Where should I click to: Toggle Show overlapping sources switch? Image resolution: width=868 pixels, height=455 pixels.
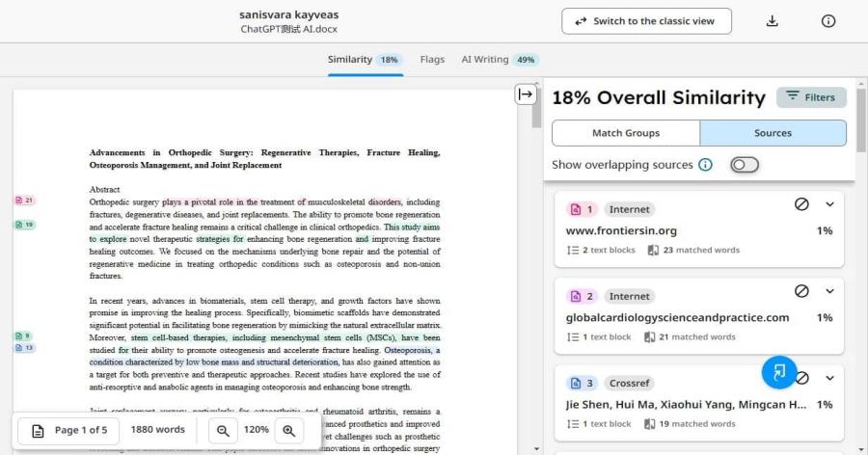(745, 165)
